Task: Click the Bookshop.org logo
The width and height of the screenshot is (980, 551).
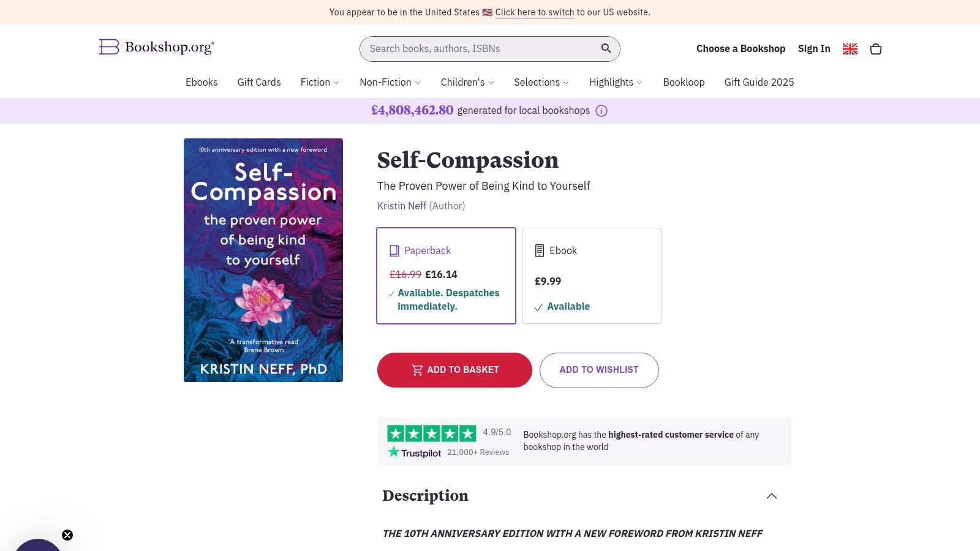Action: (156, 47)
